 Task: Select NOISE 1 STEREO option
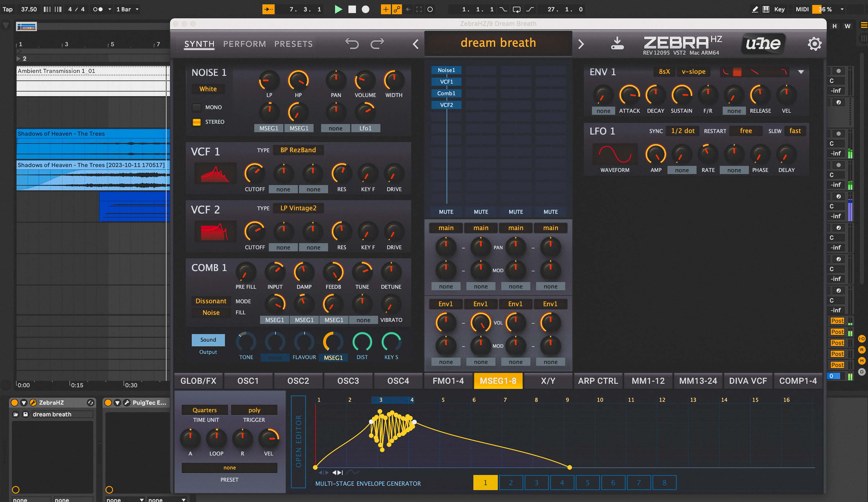click(x=197, y=122)
